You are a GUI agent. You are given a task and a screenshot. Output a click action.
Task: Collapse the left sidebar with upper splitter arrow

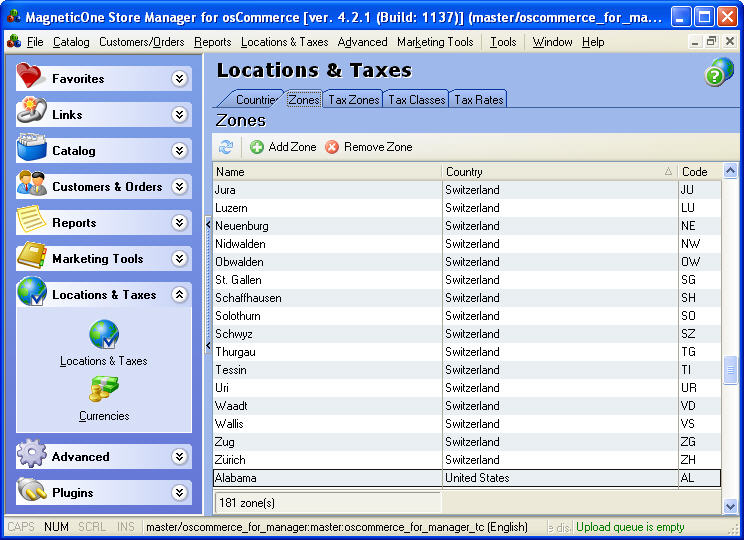pyautogui.click(x=208, y=224)
